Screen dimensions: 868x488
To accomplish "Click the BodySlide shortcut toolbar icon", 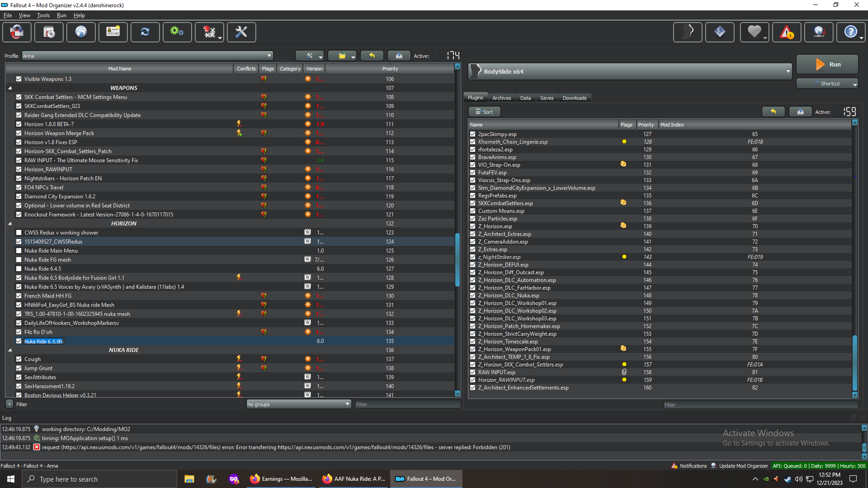I will pyautogui.click(x=688, y=32).
